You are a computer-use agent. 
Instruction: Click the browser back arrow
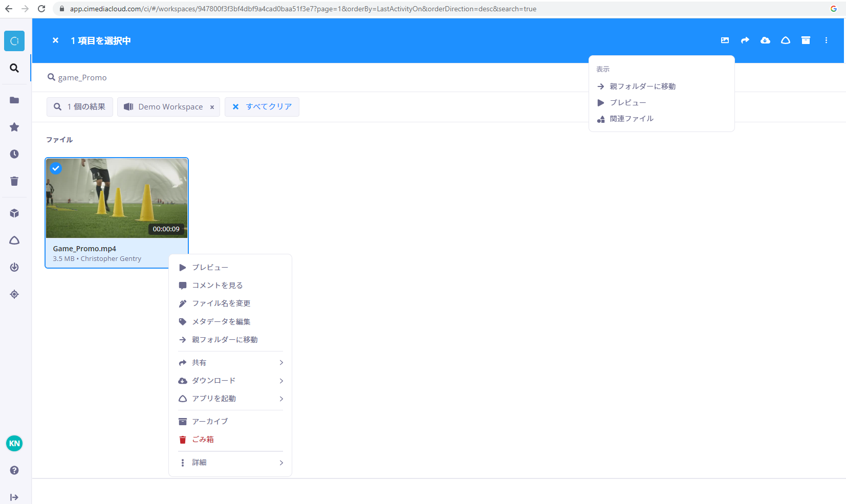9,9
